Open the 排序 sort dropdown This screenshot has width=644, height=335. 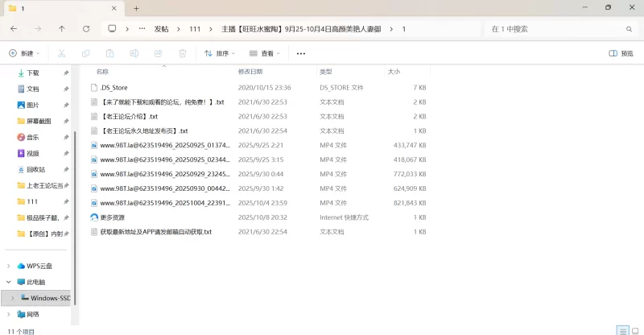(219, 54)
